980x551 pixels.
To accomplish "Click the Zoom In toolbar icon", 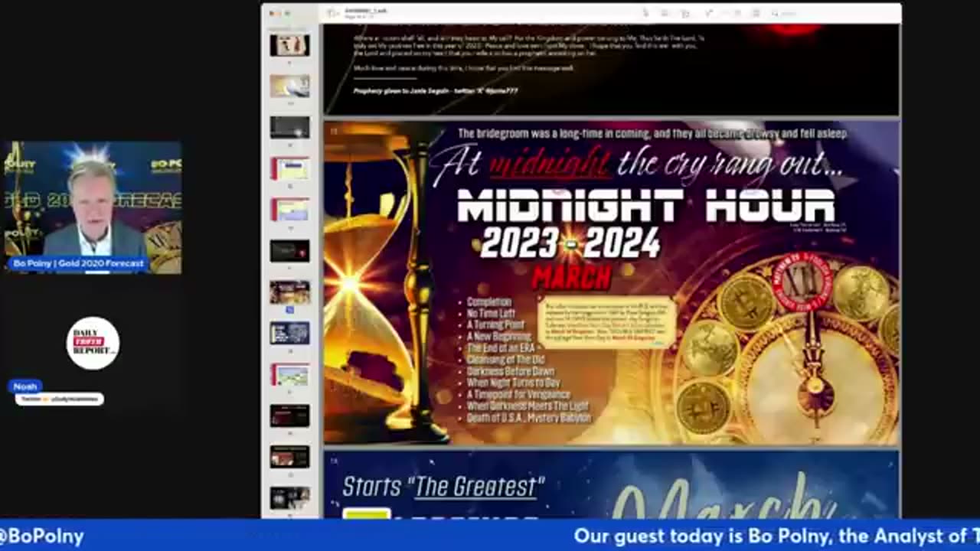I will 685,13.
